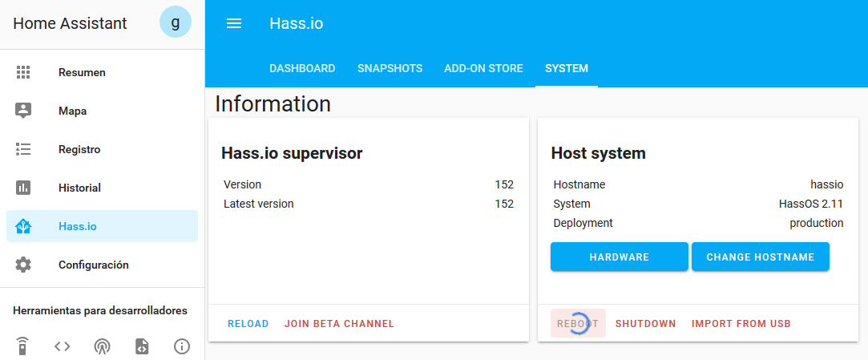The height and width of the screenshot is (360, 868).
Task: Open the Info circle developer tool
Action: (182, 346)
